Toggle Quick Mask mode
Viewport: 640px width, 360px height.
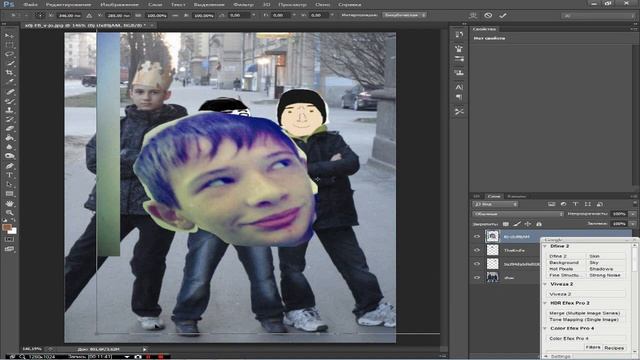pyautogui.click(x=9, y=239)
